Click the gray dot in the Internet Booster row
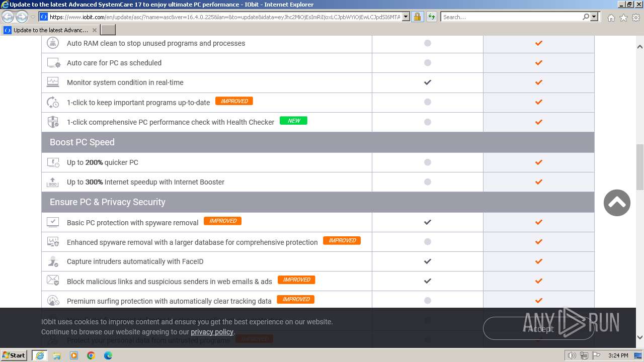 428,182
